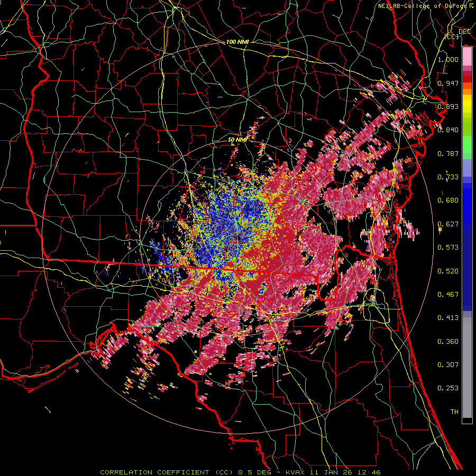Click the '0.5 DEG' elevation text in caption

(255, 472)
